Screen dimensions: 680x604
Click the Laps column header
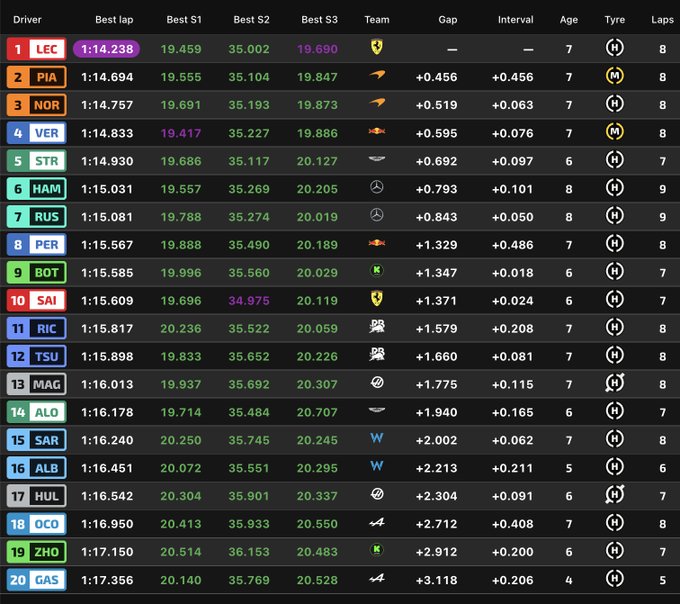click(x=662, y=20)
